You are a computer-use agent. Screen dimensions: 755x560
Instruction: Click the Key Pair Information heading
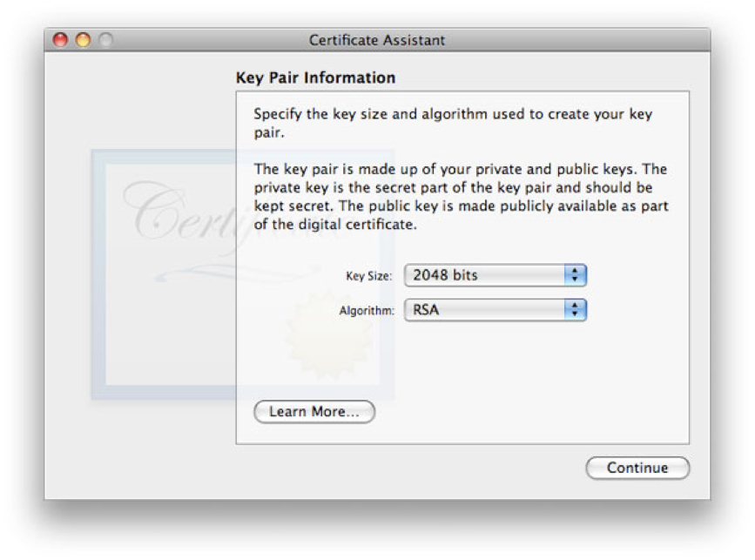315,78
